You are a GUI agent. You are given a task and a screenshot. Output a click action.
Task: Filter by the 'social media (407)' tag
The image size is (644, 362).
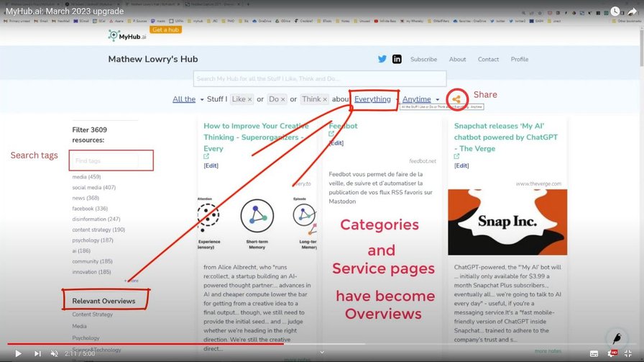pos(93,187)
